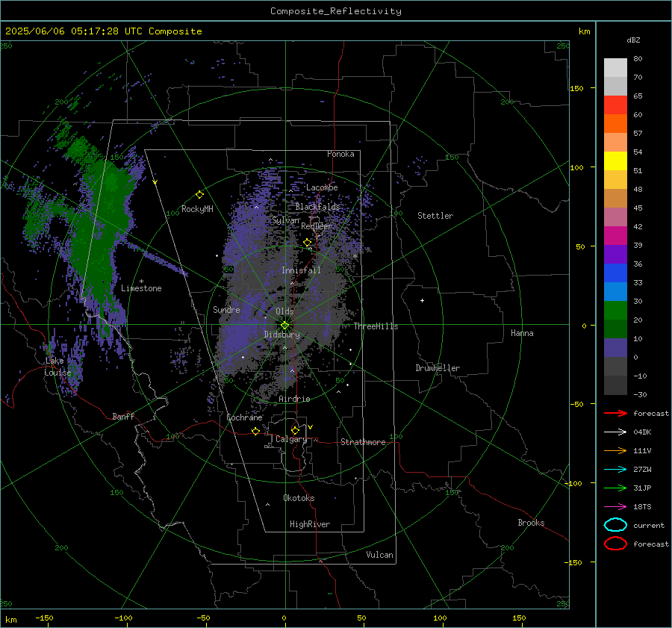Click the light blue swatch on the dBZ scale
The width and height of the screenshot is (672, 628).
pos(615,291)
